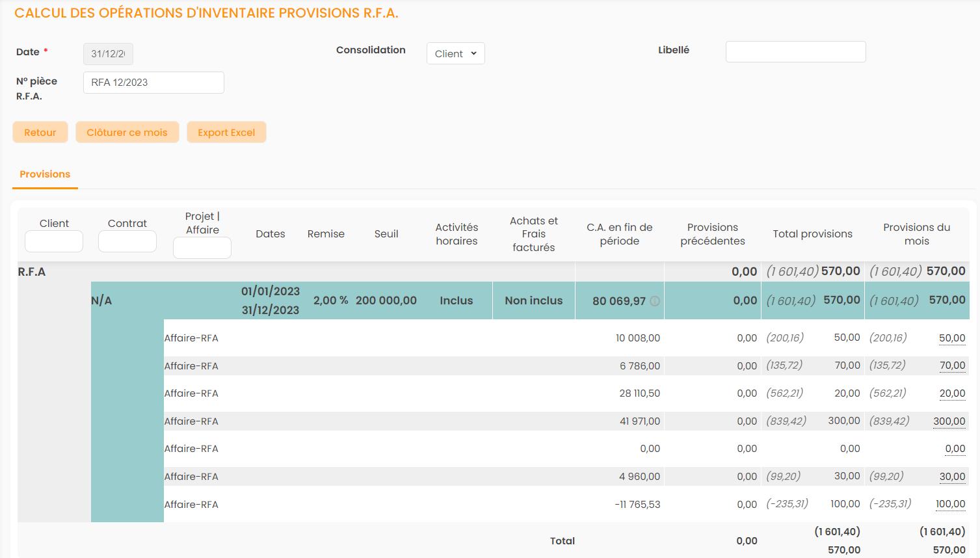Click the Contrat column filter box
Viewport: 980px width, 558px height.
(x=127, y=241)
